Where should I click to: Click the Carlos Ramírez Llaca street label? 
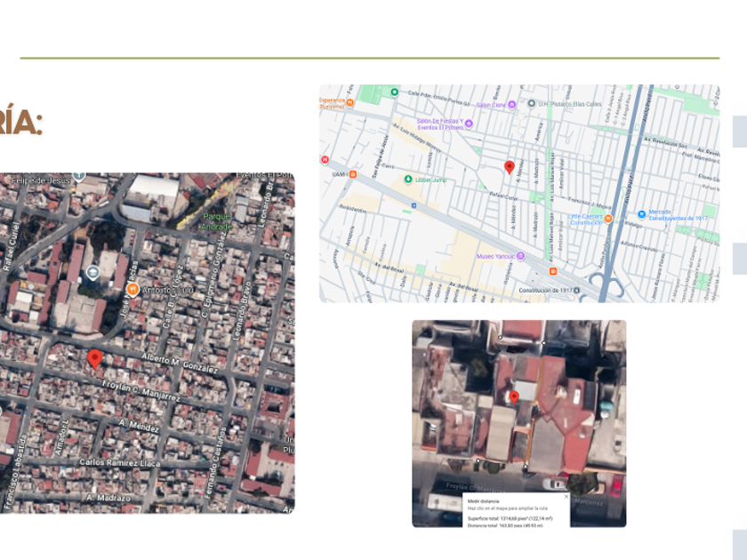[x=119, y=462]
